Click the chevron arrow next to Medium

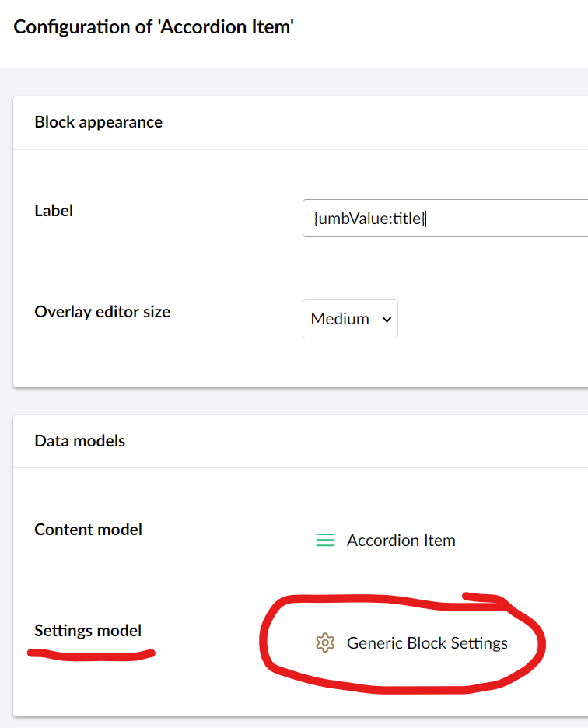pyautogui.click(x=387, y=320)
